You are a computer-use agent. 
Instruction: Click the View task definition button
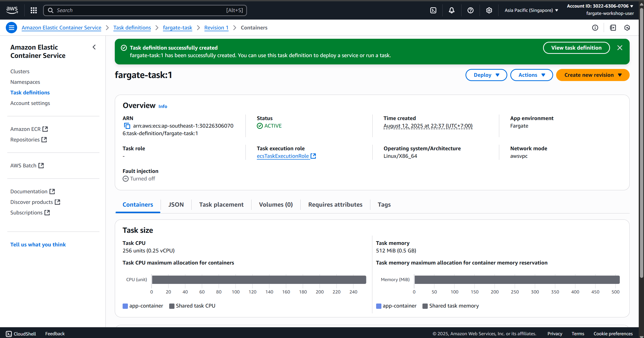(576, 48)
